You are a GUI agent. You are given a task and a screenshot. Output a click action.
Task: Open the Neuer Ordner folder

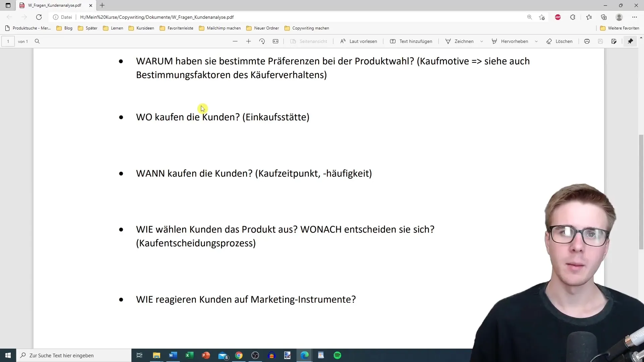(x=263, y=28)
